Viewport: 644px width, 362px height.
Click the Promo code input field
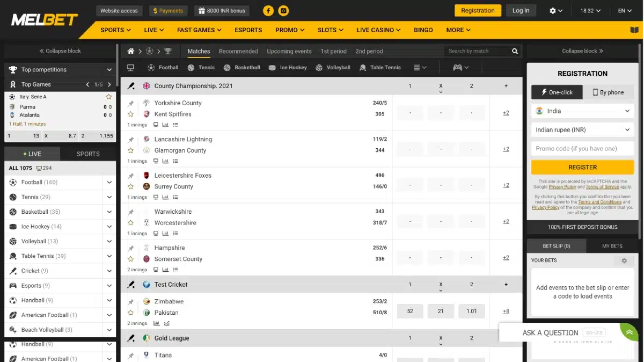(582, 149)
